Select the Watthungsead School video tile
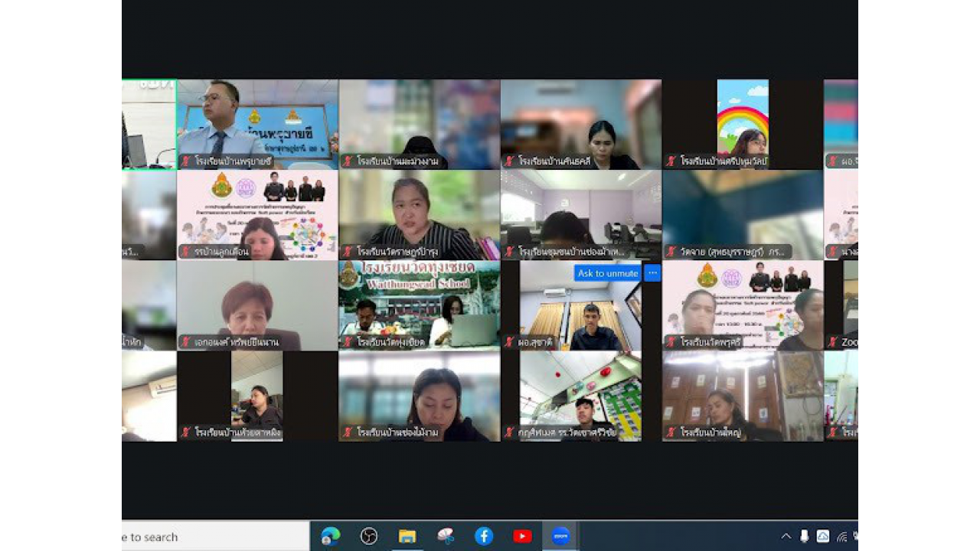 coord(420,305)
